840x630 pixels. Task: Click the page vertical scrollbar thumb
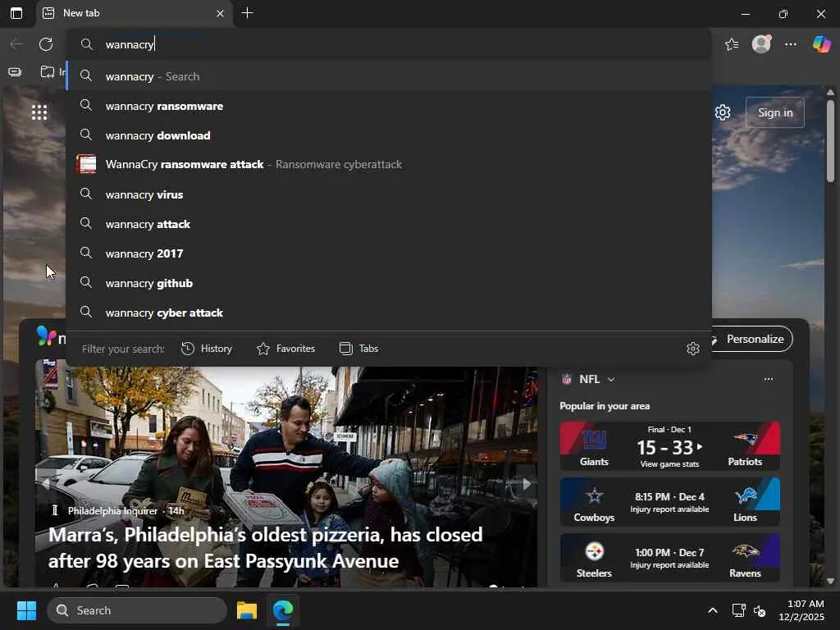click(830, 140)
